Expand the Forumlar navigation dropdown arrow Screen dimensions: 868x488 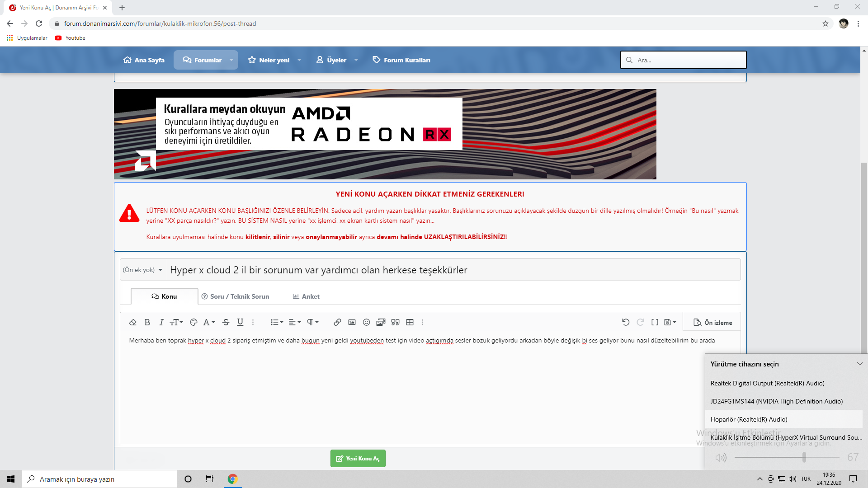[x=231, y=60]
